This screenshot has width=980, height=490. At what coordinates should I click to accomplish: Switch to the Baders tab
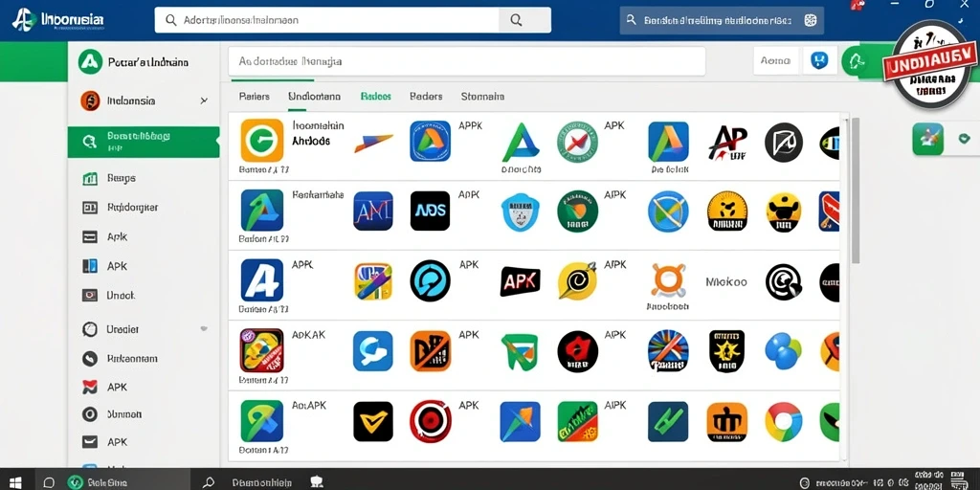(x=426, y=97)
